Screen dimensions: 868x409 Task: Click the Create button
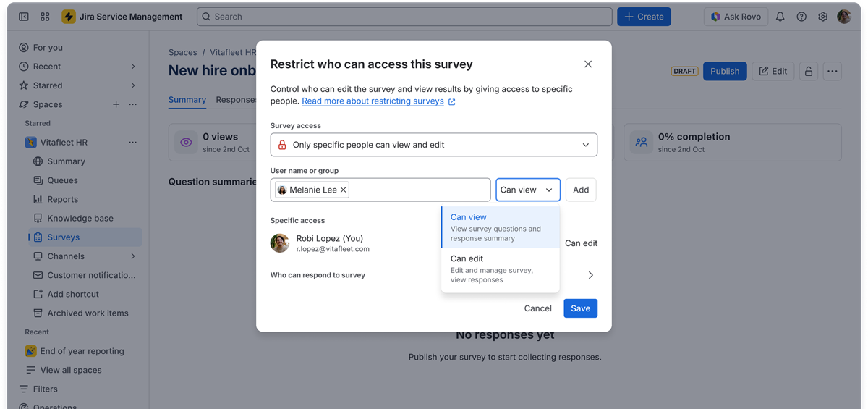point(644,17)
